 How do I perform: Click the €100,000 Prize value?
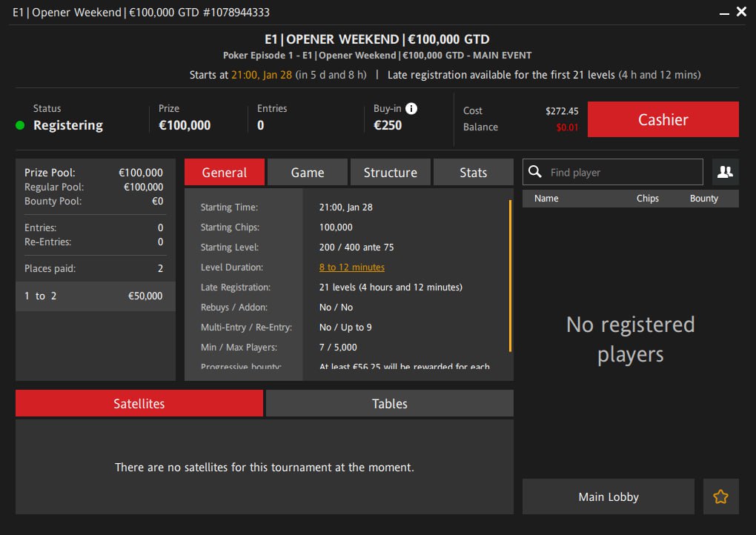[x=185, y=125]
